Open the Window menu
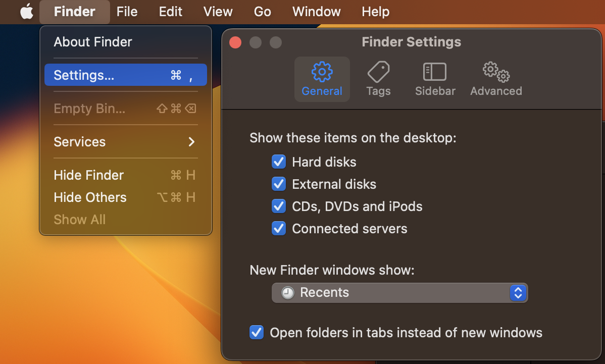This screenshot has height=364, width=605. (x=317, y=12)
